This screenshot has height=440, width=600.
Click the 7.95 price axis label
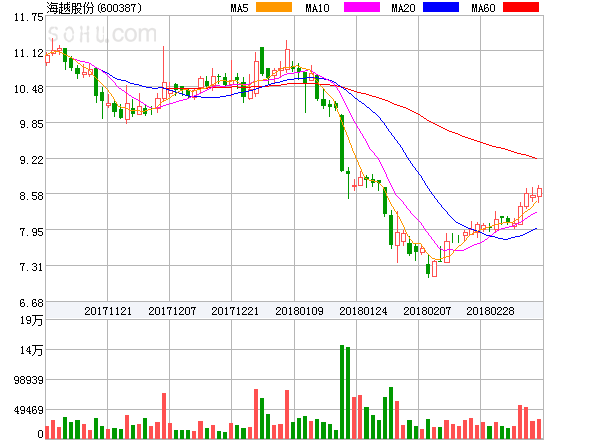[31, 232]
